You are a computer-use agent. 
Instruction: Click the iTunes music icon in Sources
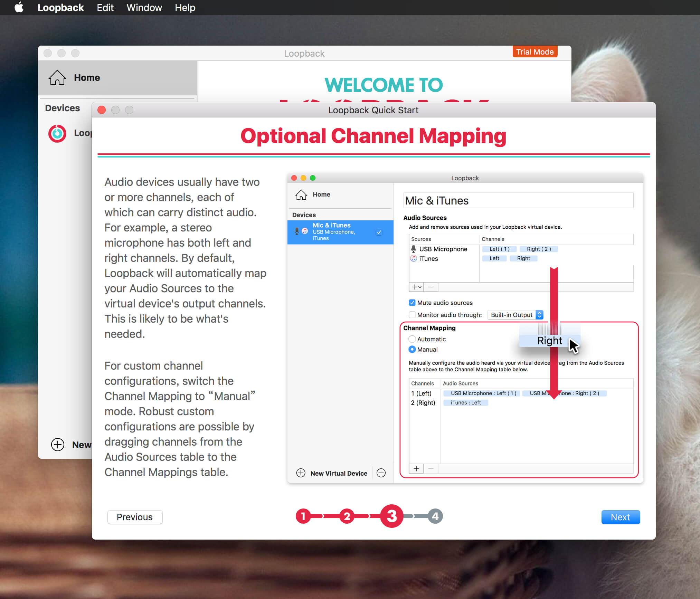point(414,258)
